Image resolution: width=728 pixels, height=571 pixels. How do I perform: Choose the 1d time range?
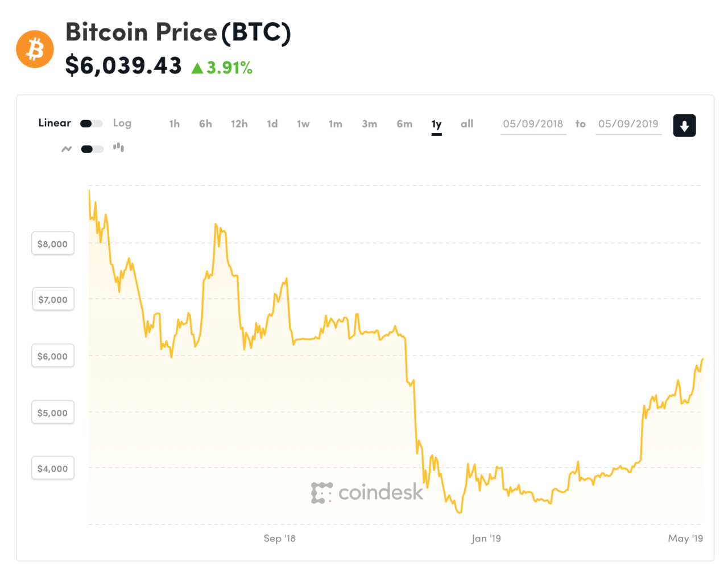(272, 124)
